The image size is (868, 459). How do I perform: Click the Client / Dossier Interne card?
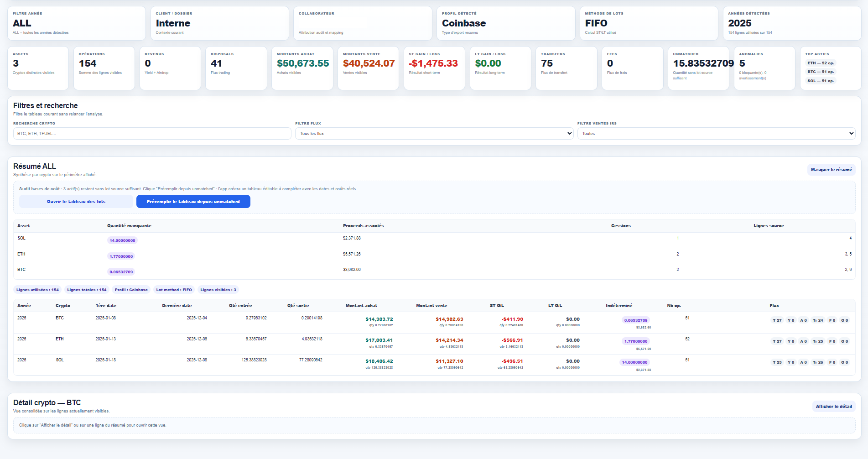pyautogui.click(x=219, y=23)
